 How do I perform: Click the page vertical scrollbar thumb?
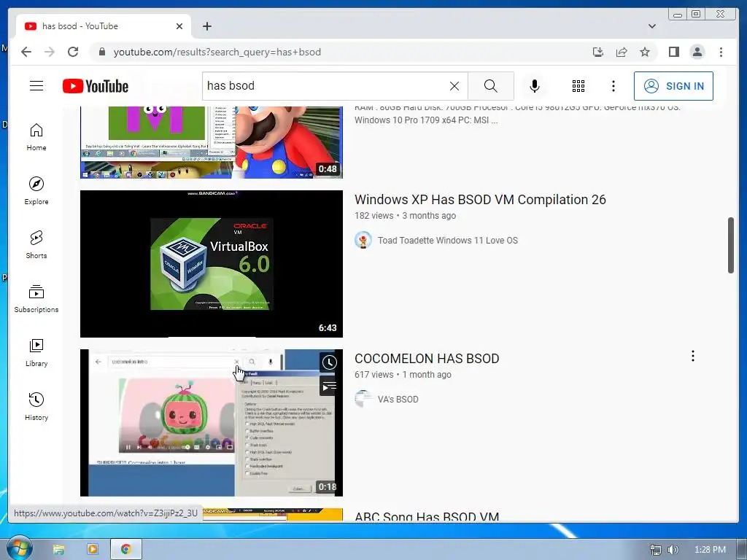(x=731, y=245)
